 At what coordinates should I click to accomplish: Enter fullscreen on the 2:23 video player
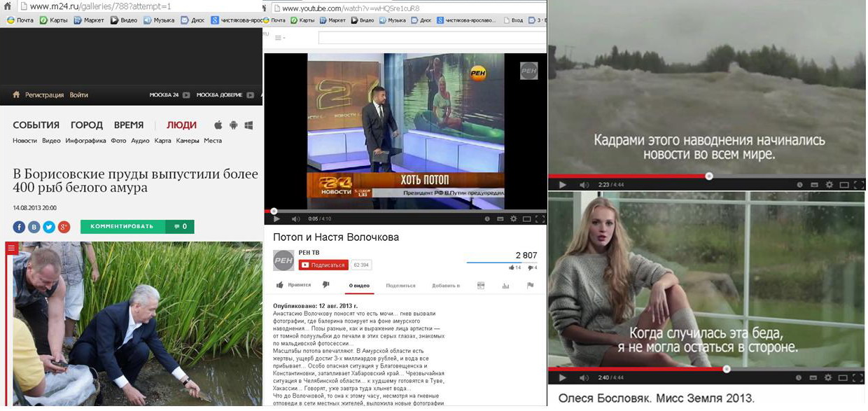tap(857, 185)
